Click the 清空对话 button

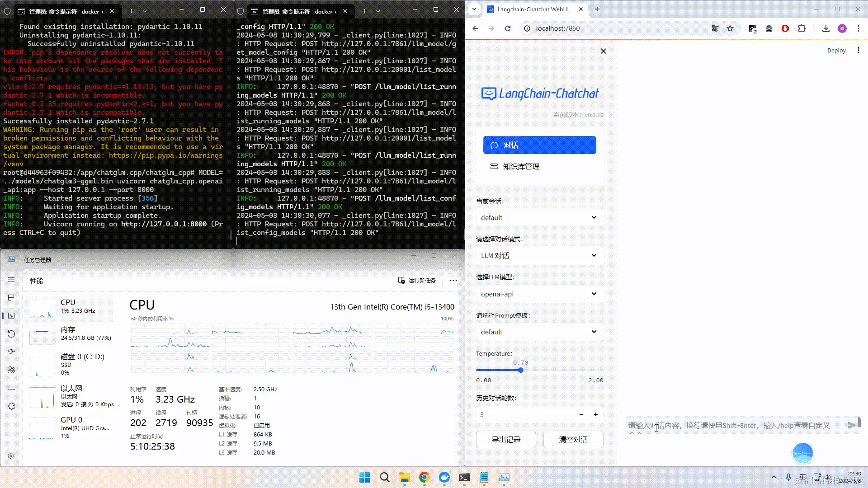pyautogui.click(x=573, y=440)
